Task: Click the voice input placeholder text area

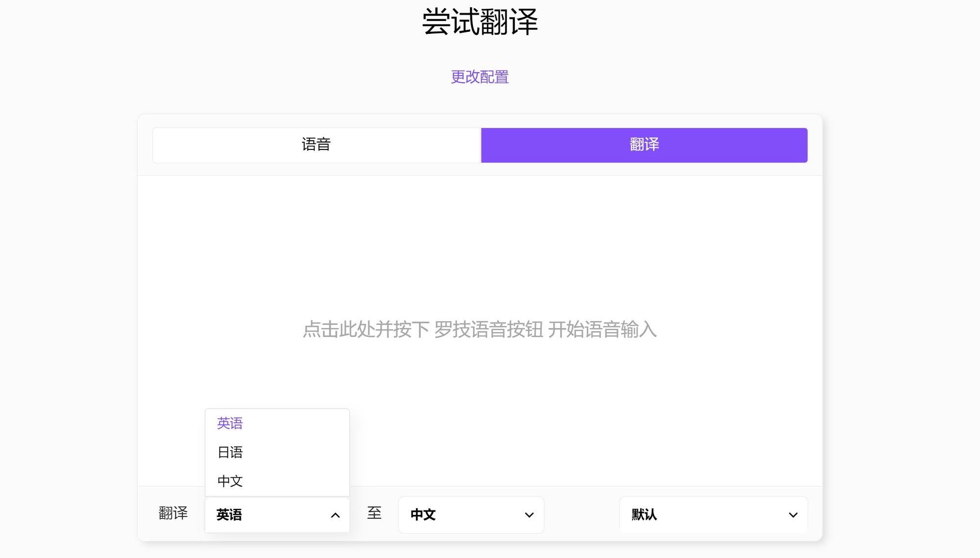Action: click(480, 331)
